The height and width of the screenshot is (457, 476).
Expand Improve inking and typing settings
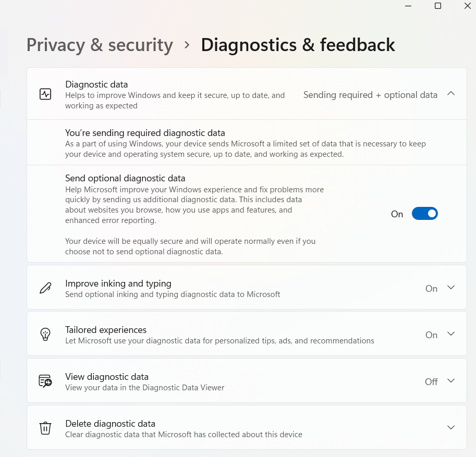450,288
